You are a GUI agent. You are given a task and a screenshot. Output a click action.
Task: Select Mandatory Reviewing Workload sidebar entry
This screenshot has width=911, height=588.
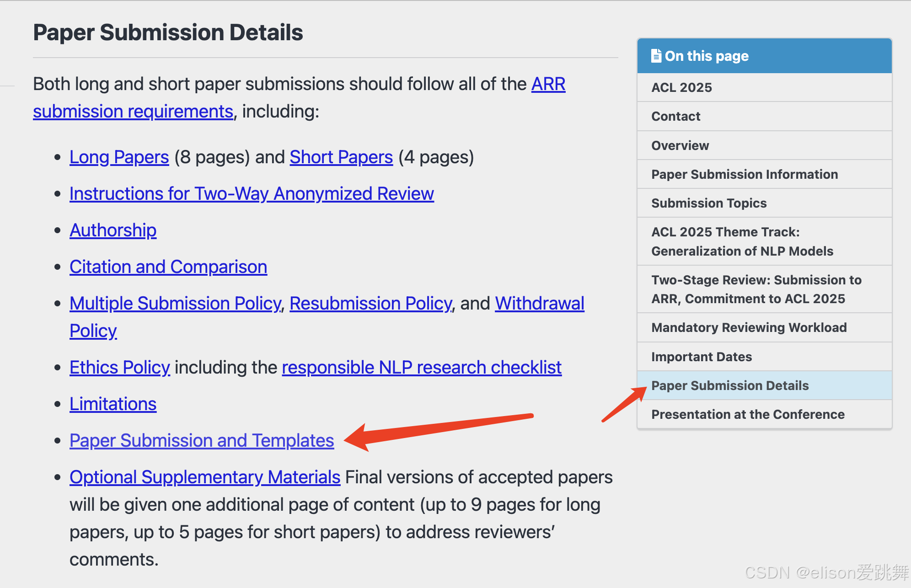(749, 327)
